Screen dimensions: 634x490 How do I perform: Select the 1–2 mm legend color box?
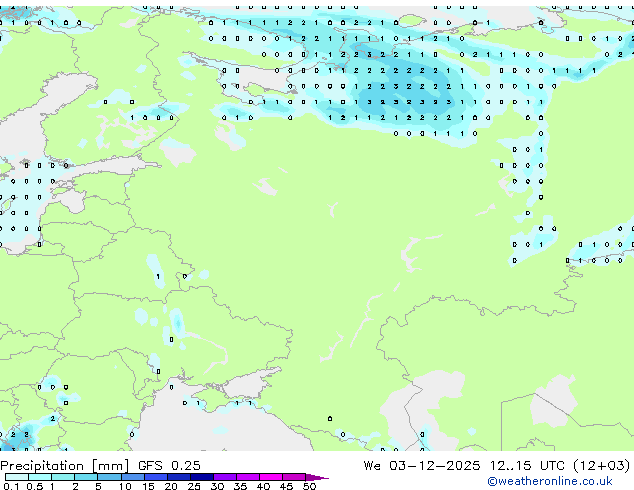[x=63, y=477]
